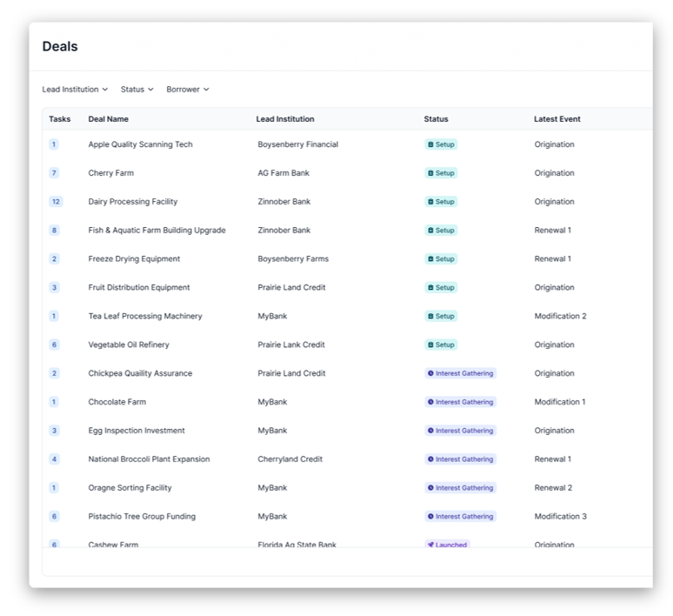673x616 pixels.
Task: Open the Lead Institution filter dropdown
Action: point(75,90)
